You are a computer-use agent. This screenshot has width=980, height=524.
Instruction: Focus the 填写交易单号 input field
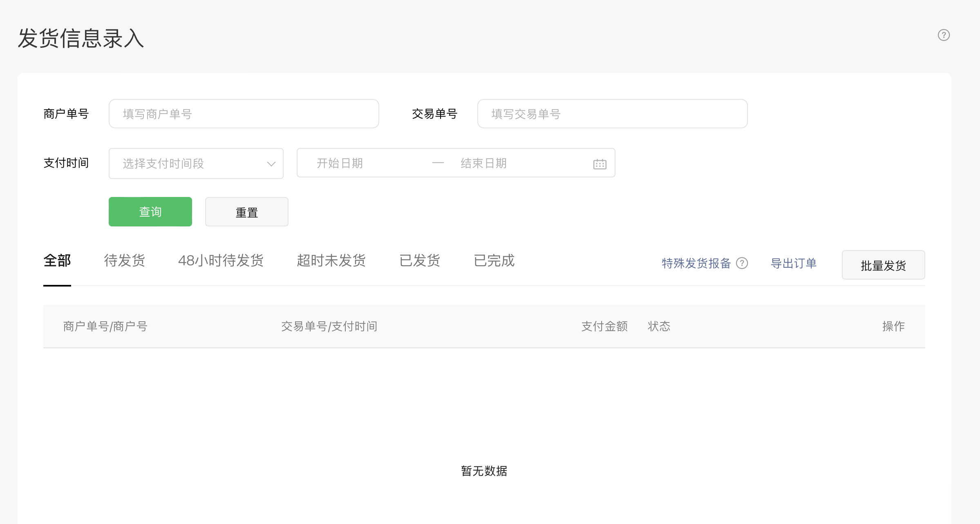click(x=612, y=114)
